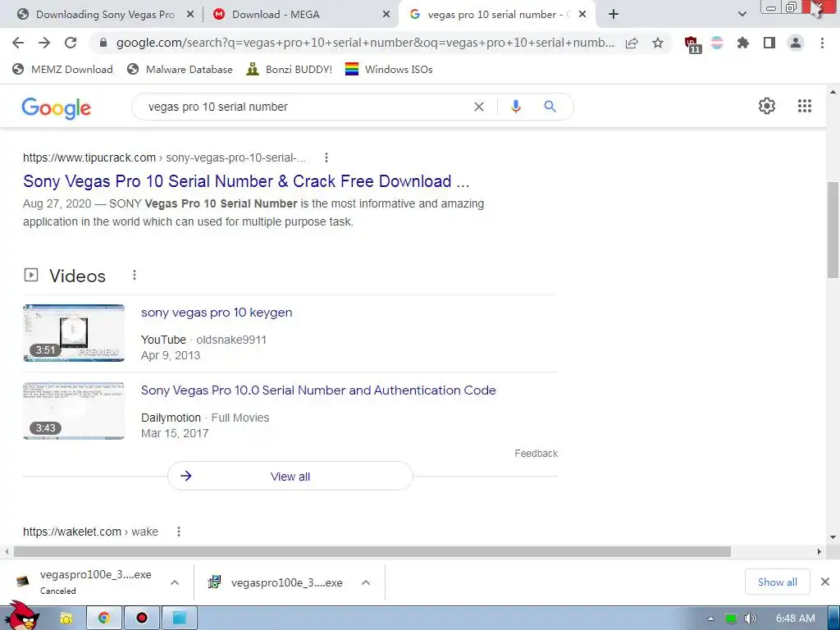Open the Extensions puzzle piece menu
Screen dimensions: 840x630
[743, 43]
